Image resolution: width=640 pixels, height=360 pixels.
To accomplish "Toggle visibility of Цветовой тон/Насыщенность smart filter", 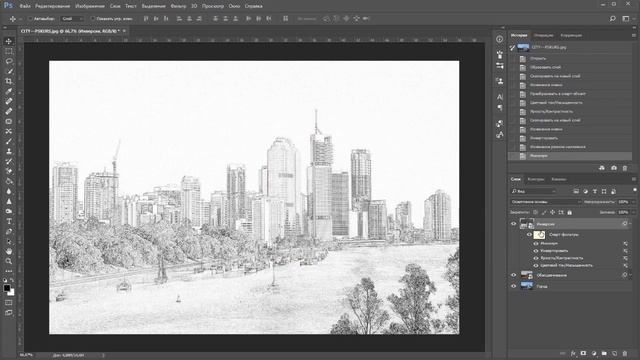I will 536,266.
